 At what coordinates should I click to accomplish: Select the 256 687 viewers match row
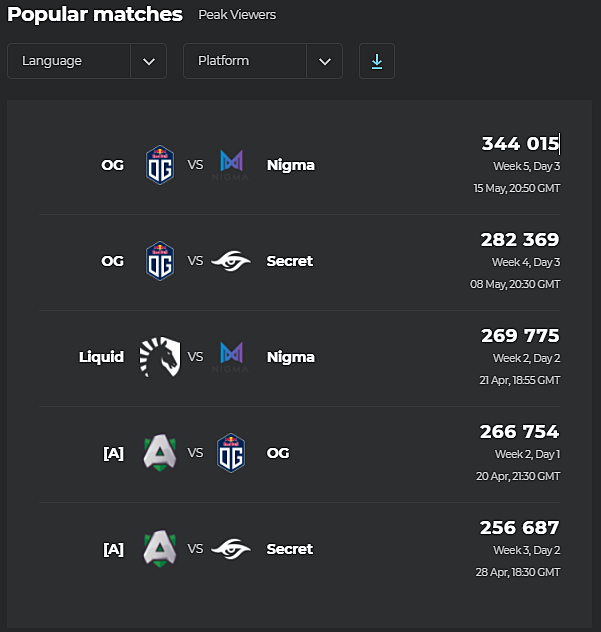(300, 549)
